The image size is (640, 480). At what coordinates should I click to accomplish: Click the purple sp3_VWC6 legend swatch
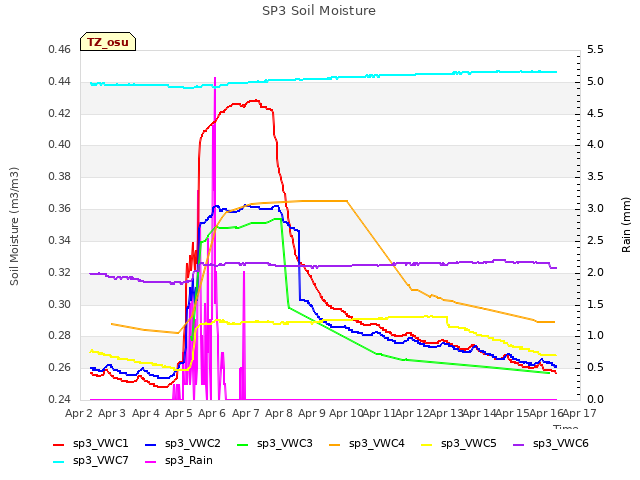click(x=518, y=445)
